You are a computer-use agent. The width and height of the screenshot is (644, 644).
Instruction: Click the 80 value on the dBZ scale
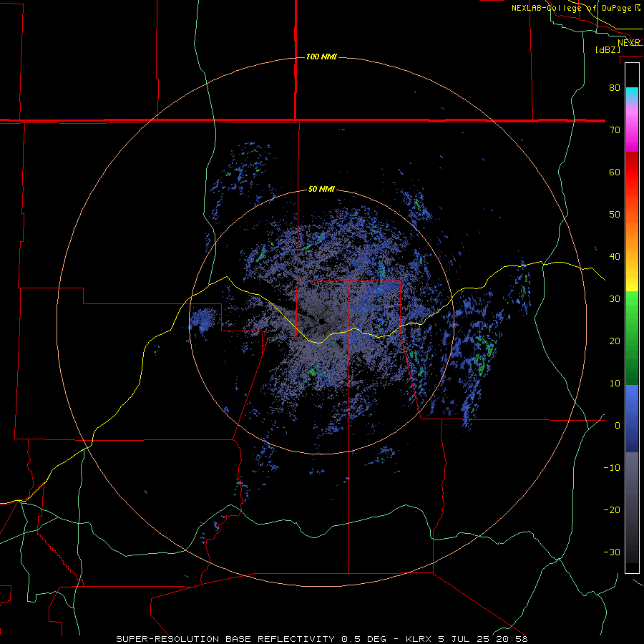615,88
